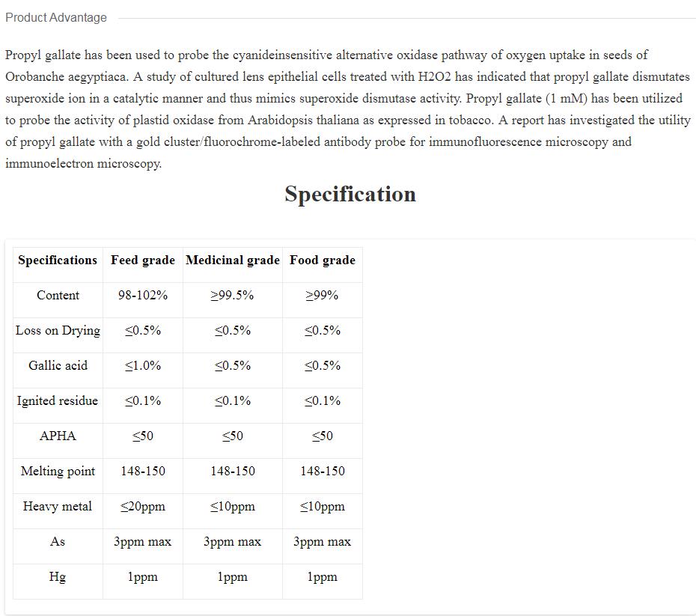
Task: Select the Feed grade column header
Action: [x=143, y=260]
